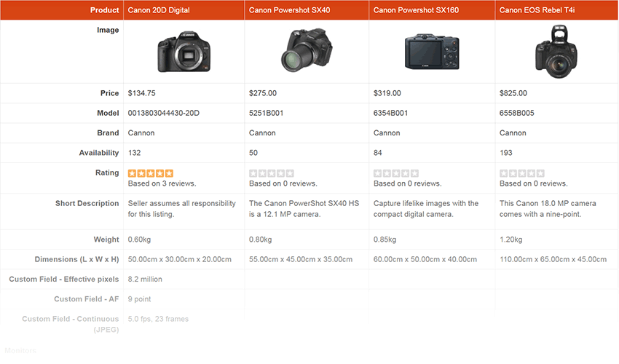The width and height of the screenshot is (619, 364).
Task: Click the model number 0013803044430-20D
Action: [163, 114]
